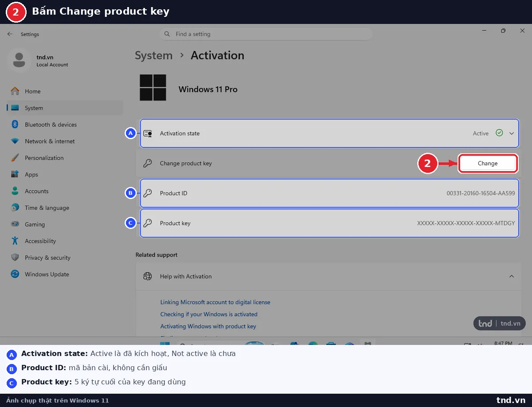Restore the Settings window size
This screenshot has height=407, width=532.
coord(503,31)
